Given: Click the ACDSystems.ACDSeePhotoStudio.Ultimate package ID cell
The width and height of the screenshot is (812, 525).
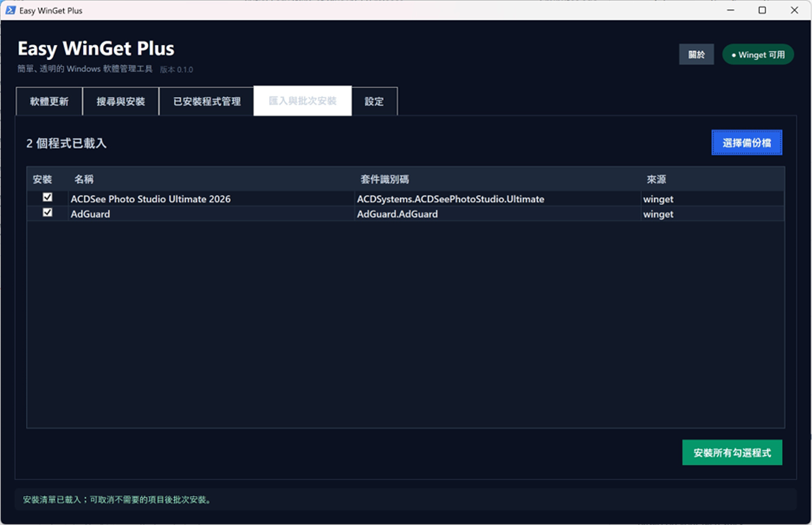Looking at the screenshot, I should (498, 198).
